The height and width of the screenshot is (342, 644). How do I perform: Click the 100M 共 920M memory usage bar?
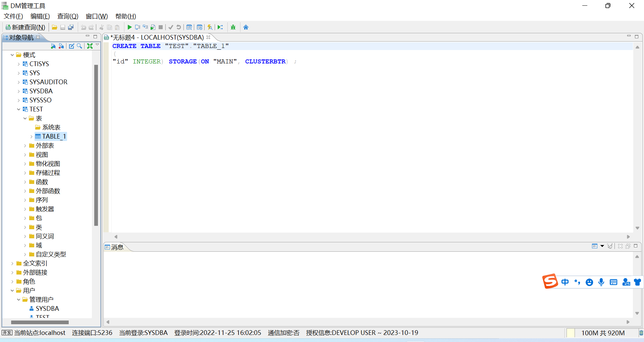[603, 333]
